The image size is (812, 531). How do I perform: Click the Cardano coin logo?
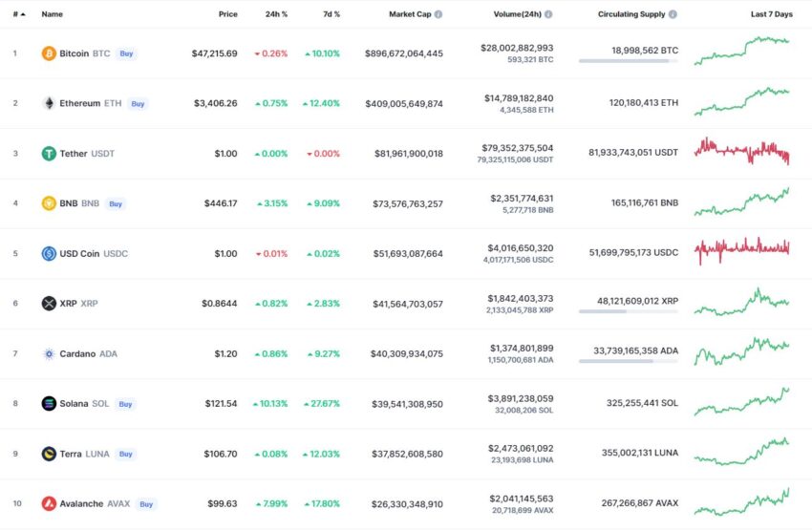tap(49, 354)
